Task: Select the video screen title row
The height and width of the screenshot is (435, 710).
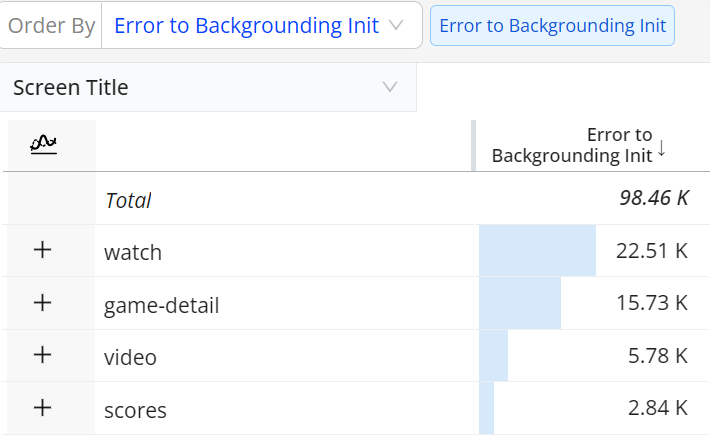Action: [x=130, y=357]
